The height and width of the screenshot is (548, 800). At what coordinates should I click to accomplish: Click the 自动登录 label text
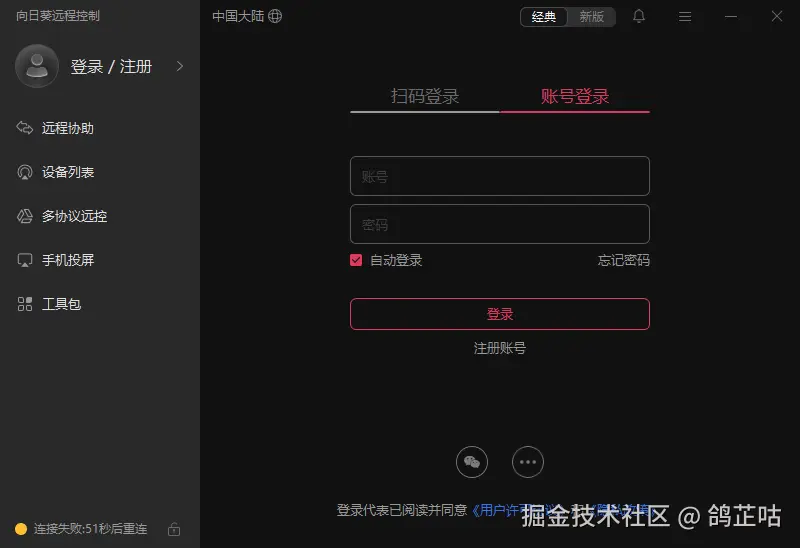pos(396,260)
